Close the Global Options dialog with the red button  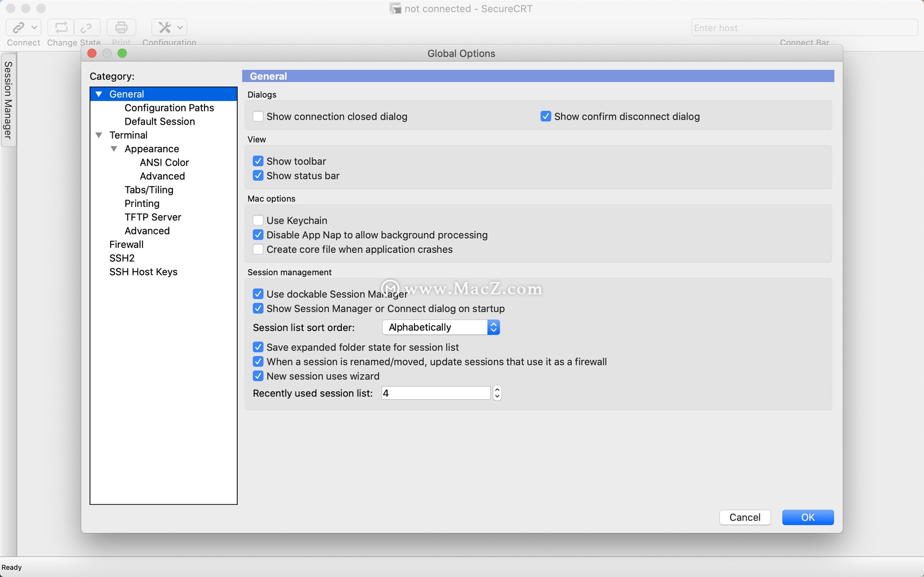click(x=92, y=53)
